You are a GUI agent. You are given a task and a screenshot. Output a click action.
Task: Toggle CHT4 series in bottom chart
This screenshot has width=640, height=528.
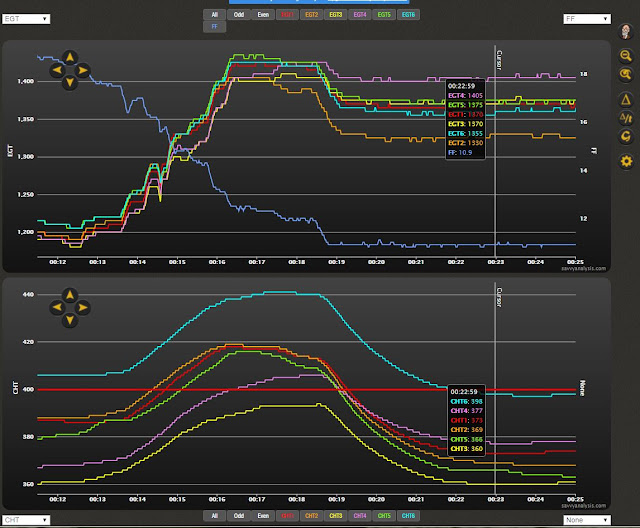point(360,516)
